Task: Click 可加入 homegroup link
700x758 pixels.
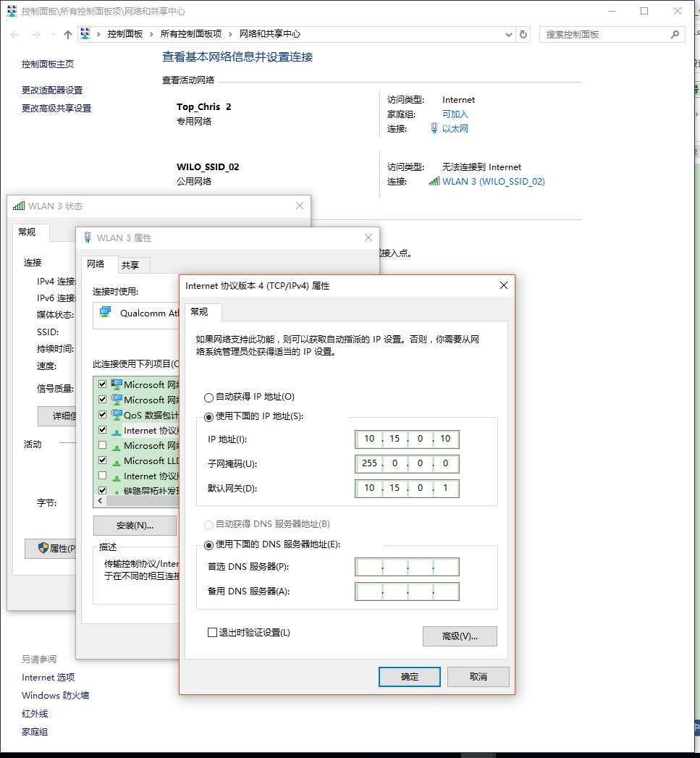Action: tap(455, 114)
